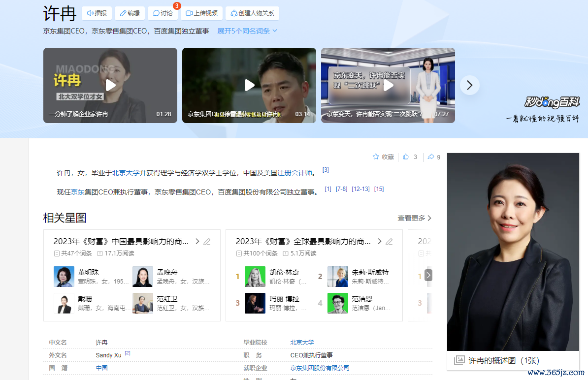Viewport: 588px width, 380px height.
Task: Open the 玛丽·博拉 name entry
Action: tap(284, 299)
